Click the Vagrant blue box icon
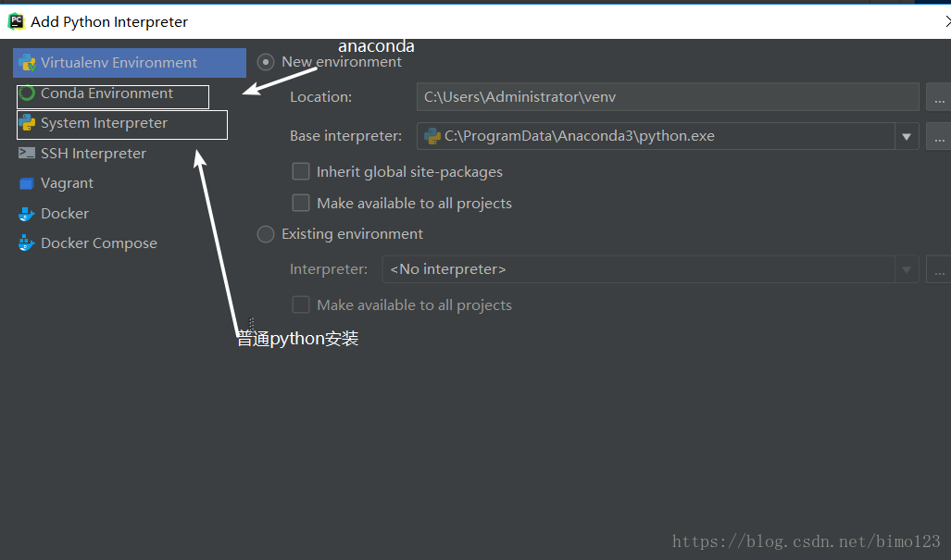The width and height of the screenshot is (951, 560). pos(27,183)
